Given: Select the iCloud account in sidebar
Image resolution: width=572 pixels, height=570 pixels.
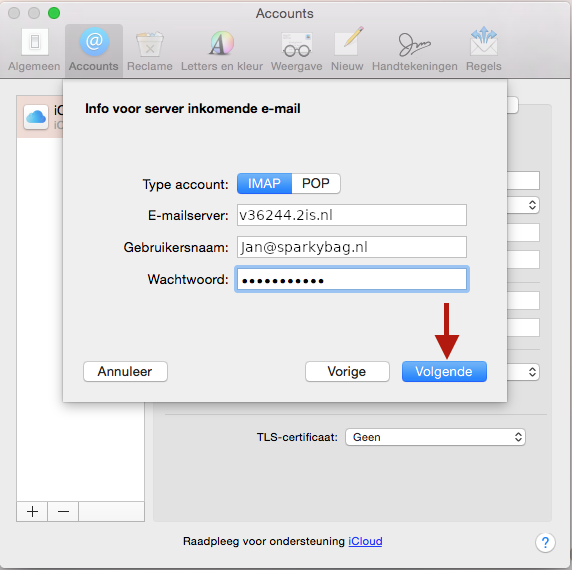Looking at the screenshot, I should point(40,117).
